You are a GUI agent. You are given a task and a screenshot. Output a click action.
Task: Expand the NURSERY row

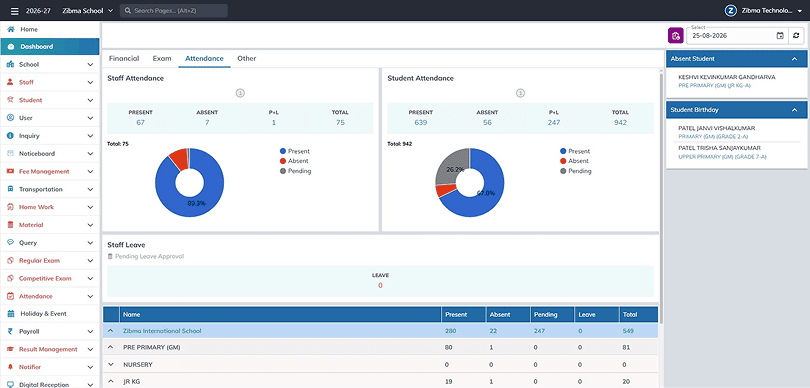pyautogui.click(x=111, y=364)
